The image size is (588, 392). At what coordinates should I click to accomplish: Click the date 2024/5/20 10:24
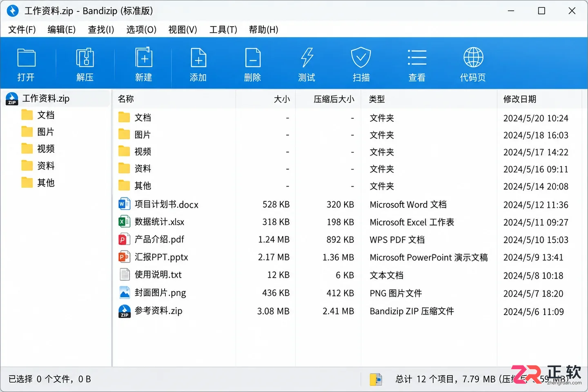coord(536,118)
